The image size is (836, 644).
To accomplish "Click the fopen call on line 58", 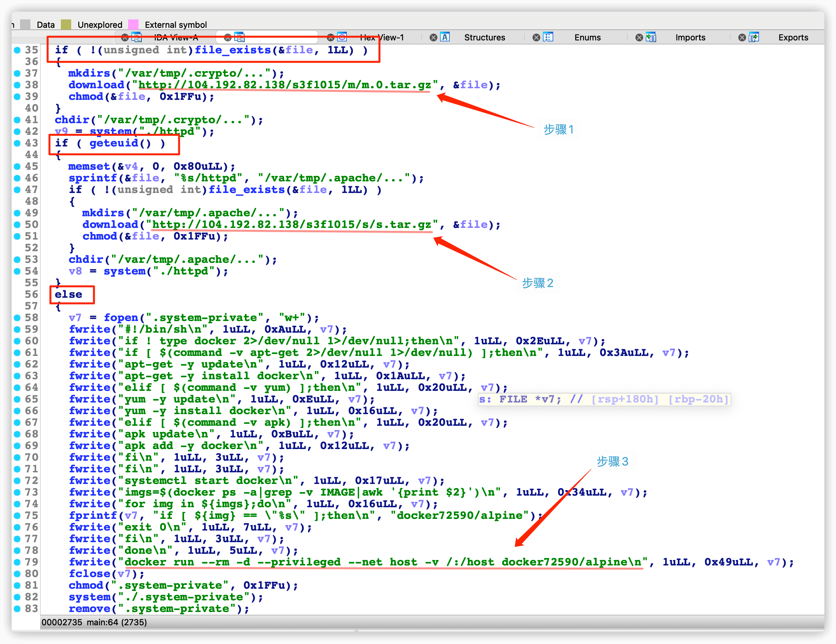I will tap(121, 318).
